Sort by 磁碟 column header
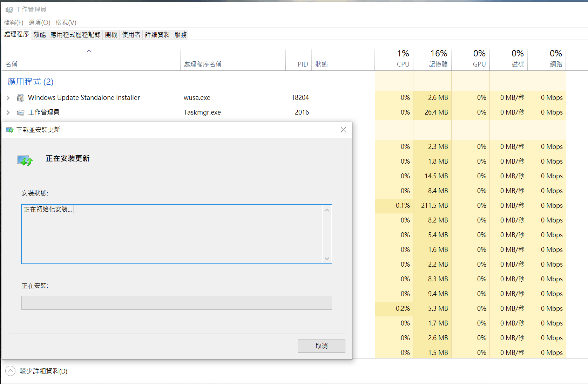 (509, 60)
